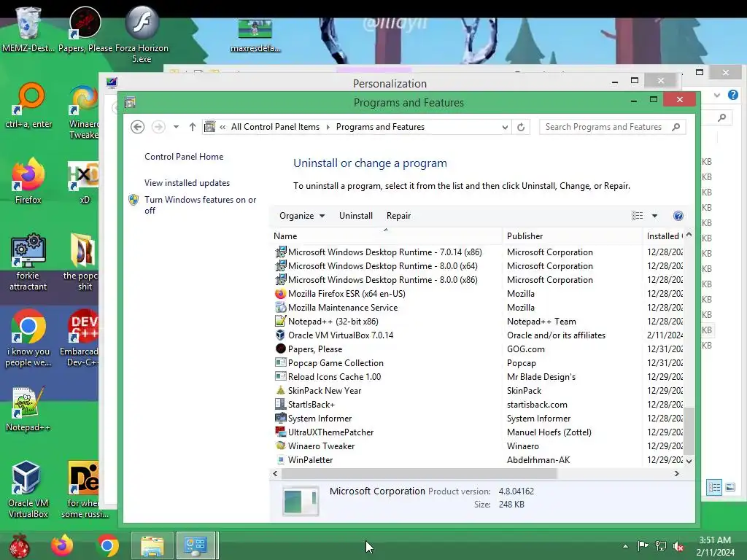Open Turn Windows features on or off

(x=200, y=205)
